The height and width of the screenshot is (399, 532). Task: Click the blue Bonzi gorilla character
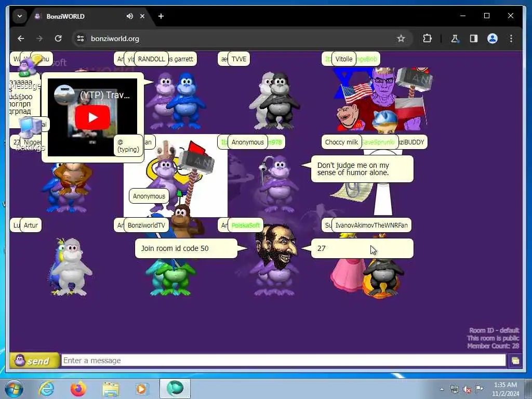pyautogui.click(x=187, y=101)
